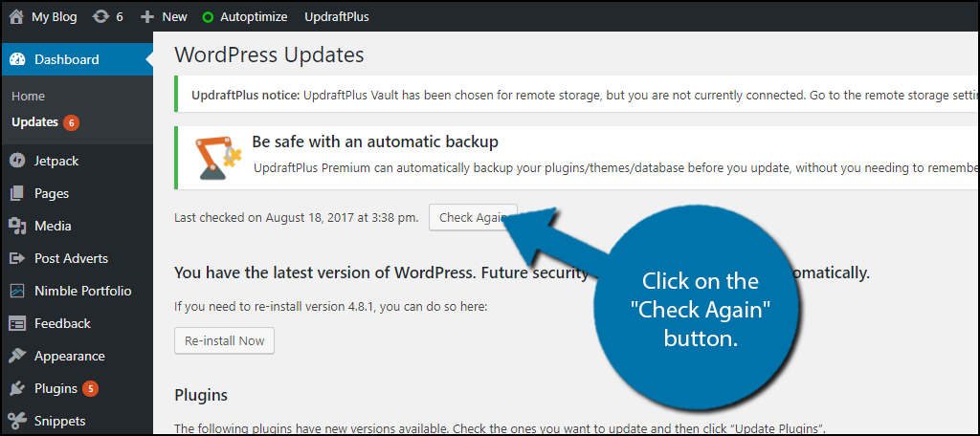Click the Nimble Portfolio sidebar icon

click(x=17, y=291)
